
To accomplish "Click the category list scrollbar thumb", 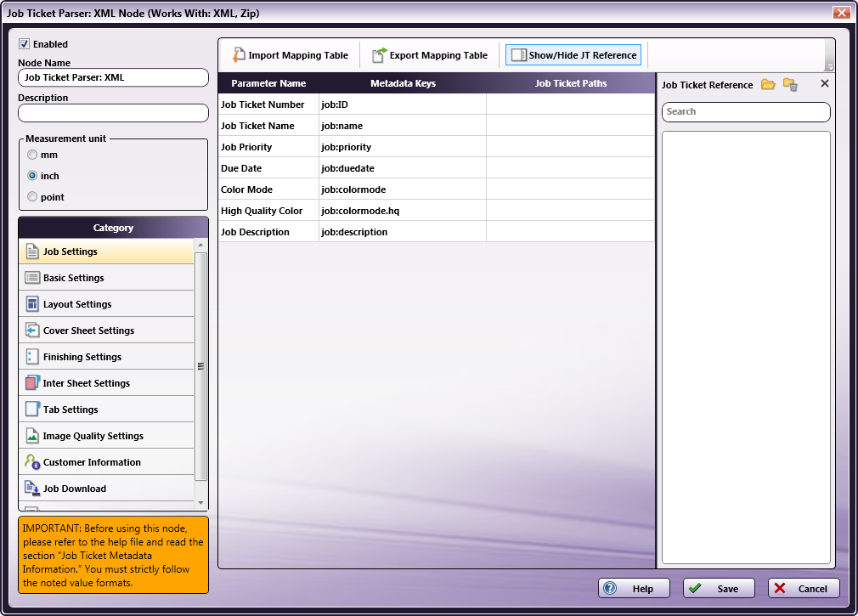I will 200,366.
